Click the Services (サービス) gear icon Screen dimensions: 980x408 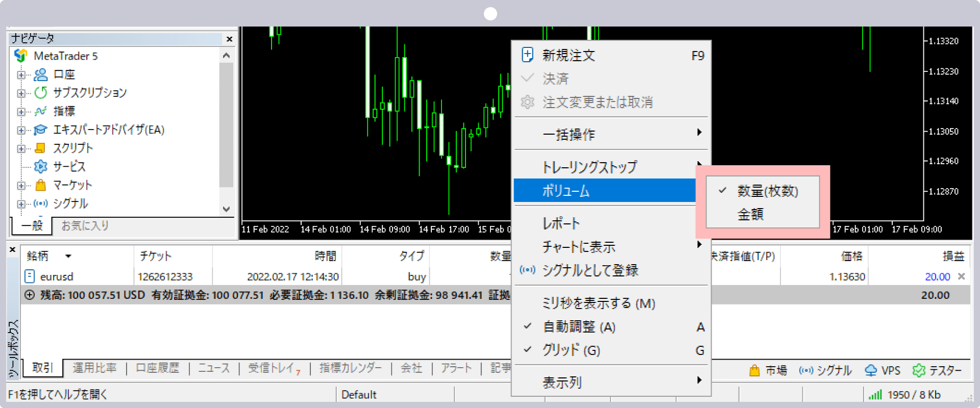tap(40, 166)
